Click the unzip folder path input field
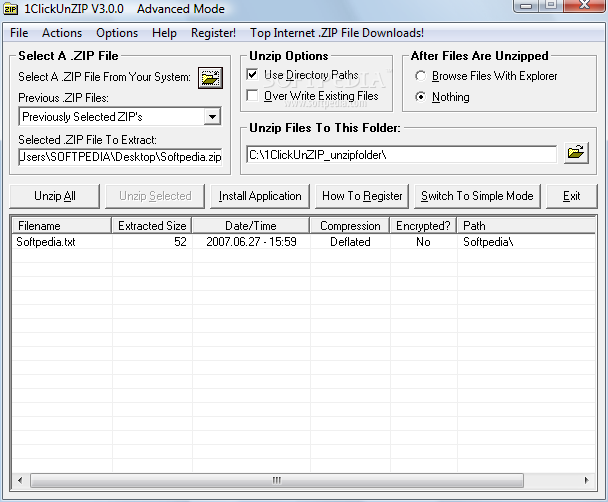 pos(402,155)
